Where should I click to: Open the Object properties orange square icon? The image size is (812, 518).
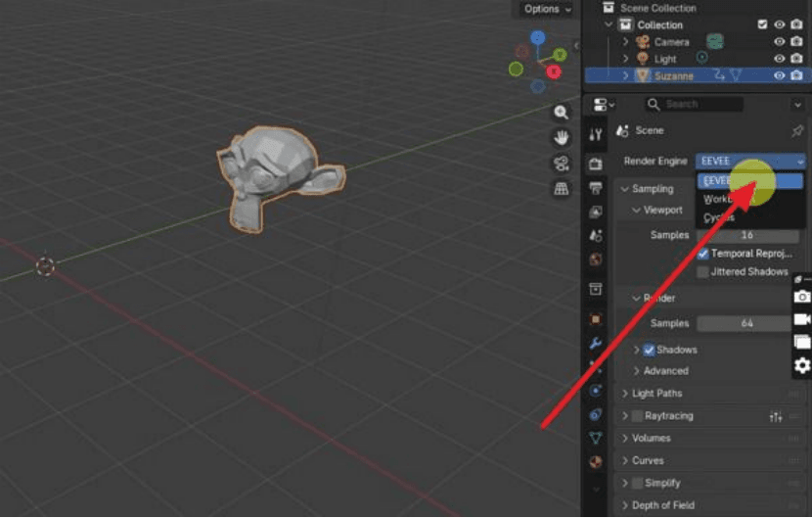pyautogui.click(x=596, y=319)
